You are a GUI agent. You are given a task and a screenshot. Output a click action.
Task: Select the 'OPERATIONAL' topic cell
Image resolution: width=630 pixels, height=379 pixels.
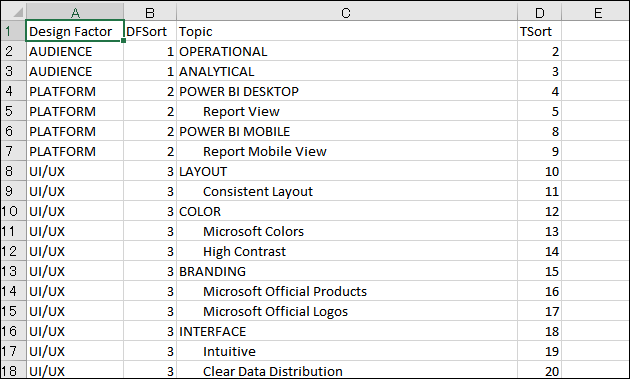pos(346,51)
